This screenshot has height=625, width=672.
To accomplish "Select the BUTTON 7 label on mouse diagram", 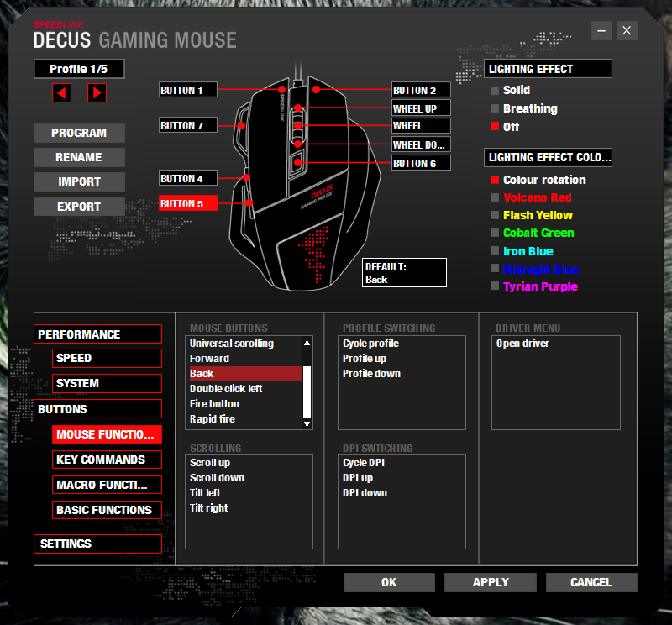I will (x=188, y=125).
